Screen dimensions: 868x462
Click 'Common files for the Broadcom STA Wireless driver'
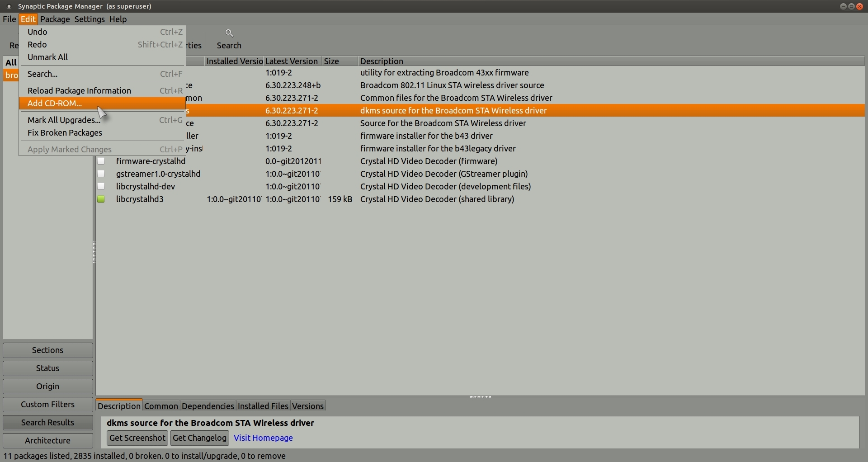(456, 98)
